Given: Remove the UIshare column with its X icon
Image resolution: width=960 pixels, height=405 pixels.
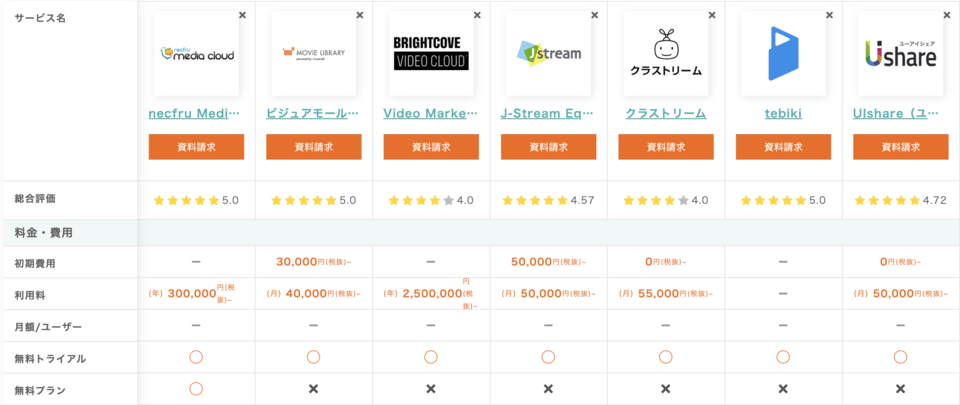Looking at the screenshot, I should pyautogui.click(x=947, y=15).
